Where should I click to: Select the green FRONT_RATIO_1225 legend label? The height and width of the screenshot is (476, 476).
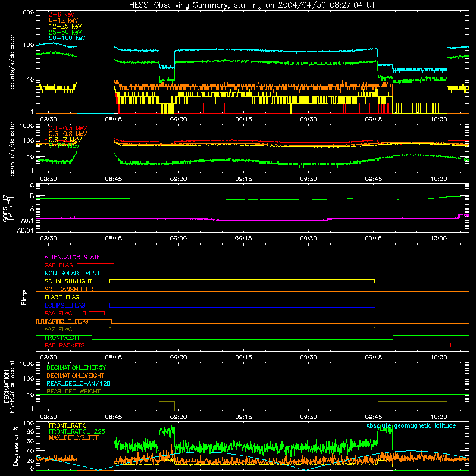click(x=77, y=431)
